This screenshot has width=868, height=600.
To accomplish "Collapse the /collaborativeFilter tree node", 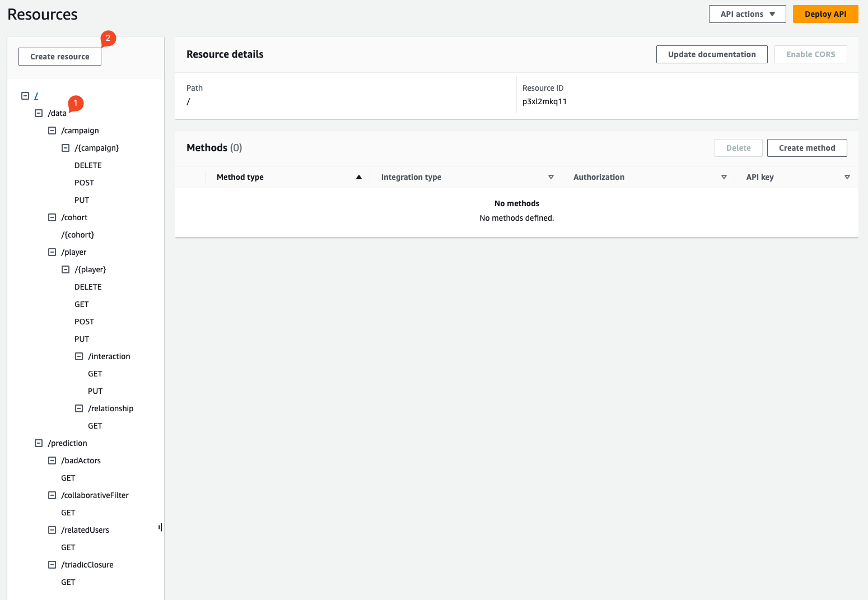I will click(52, 495).
